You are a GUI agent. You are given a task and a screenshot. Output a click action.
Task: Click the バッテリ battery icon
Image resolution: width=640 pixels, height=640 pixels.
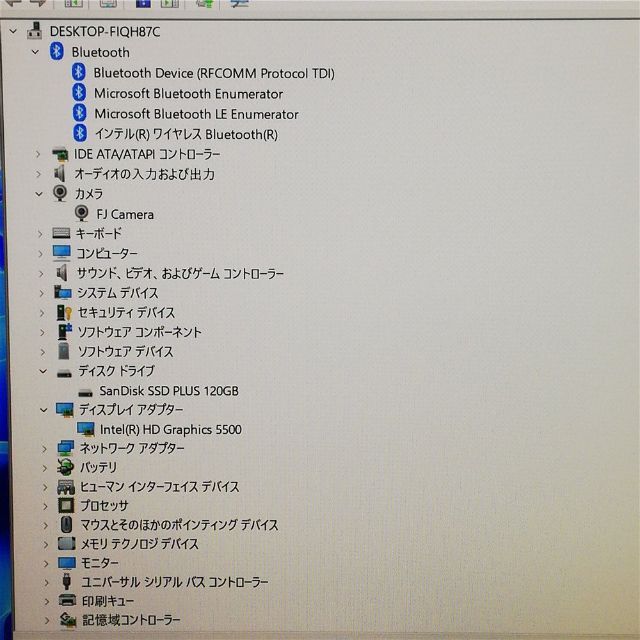(65, 467)
